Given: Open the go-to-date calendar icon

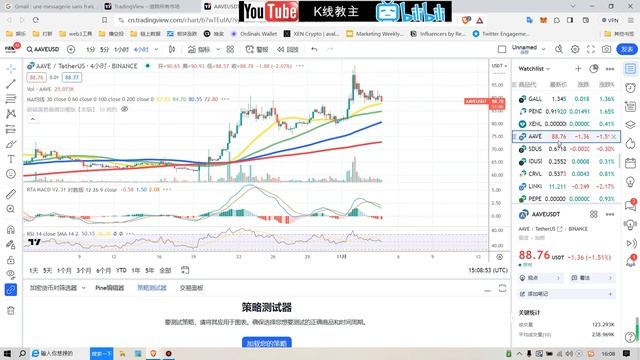Looking at the screenshot, I should point(185,270).
